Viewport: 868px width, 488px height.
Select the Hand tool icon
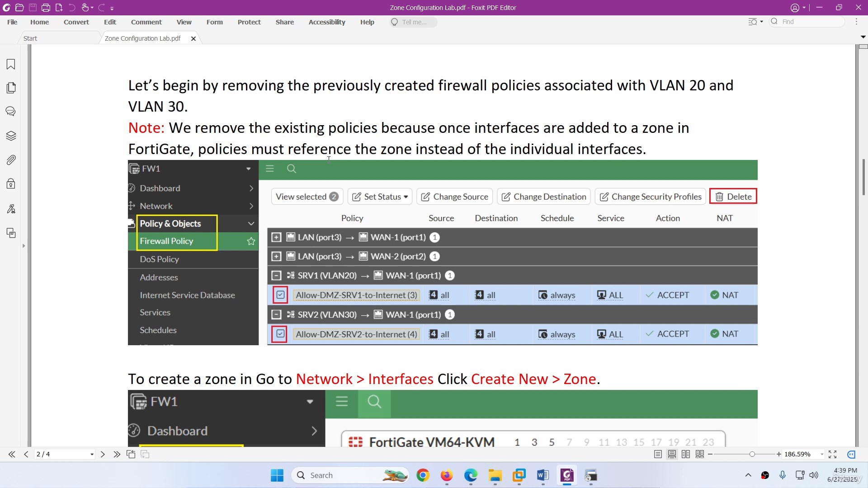[x=85, y=8]
